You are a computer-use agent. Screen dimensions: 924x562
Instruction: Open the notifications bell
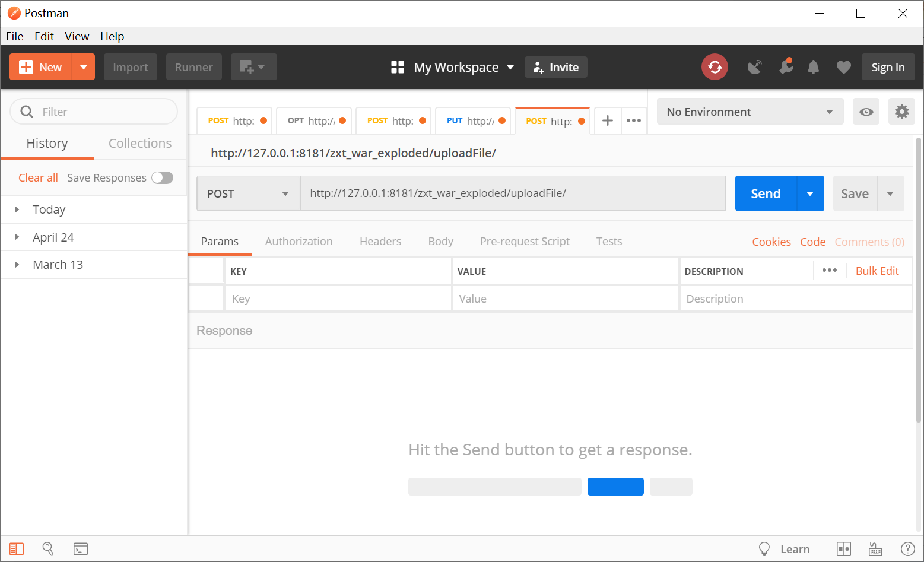[x=814, y=67]
